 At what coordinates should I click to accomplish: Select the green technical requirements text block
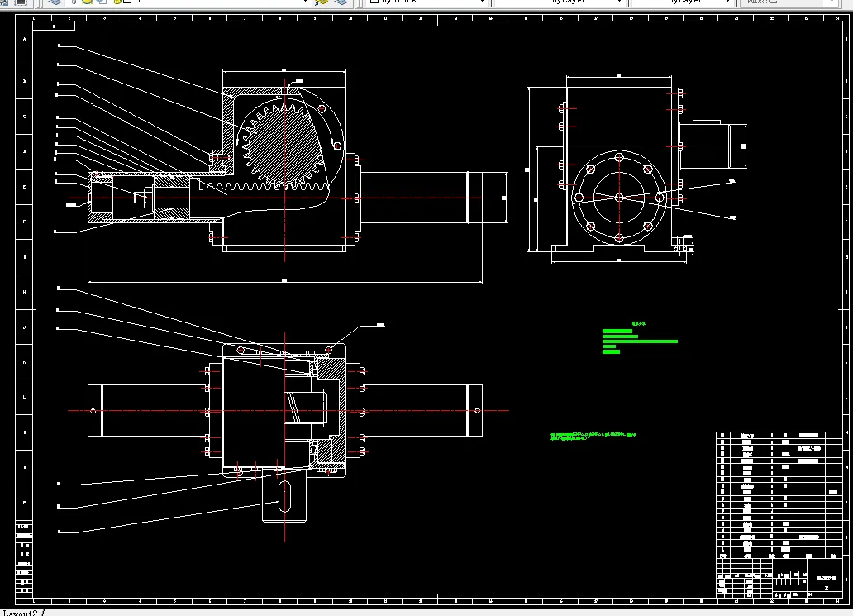click(x=640, y=338)
